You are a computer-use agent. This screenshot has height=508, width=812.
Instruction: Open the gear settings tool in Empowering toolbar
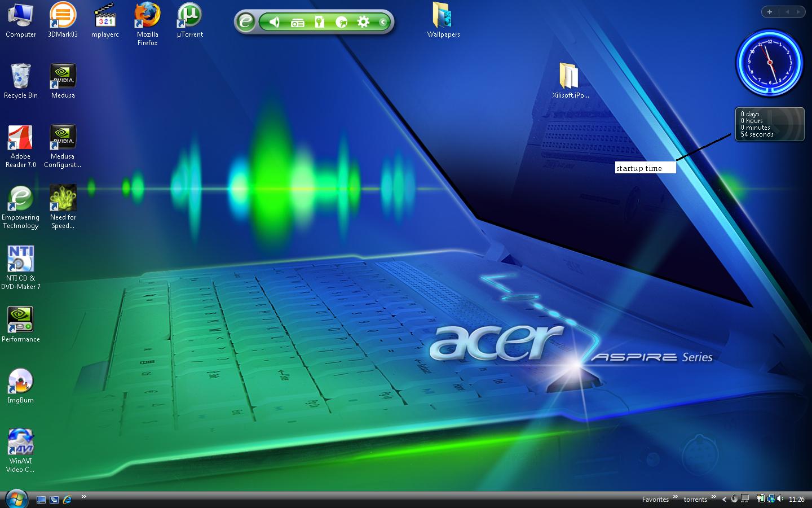pyautogui.click(x=363, y=22)
